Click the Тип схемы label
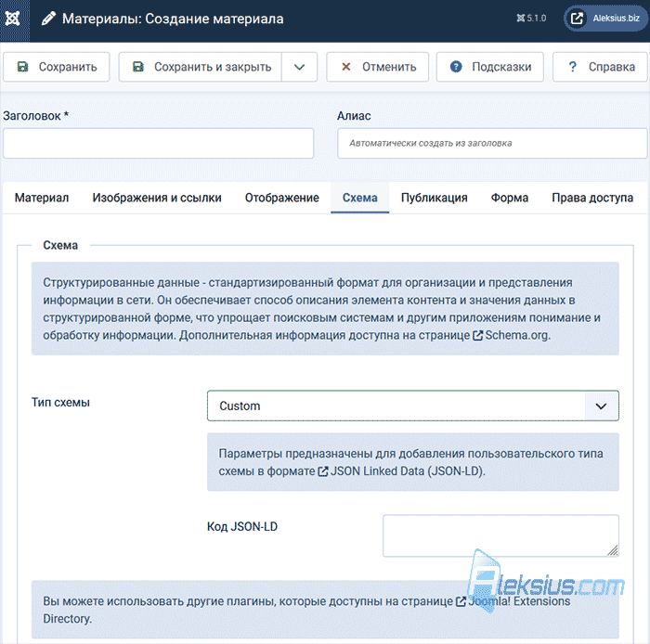Viewport: 650px width, 644px height. pos(61,403)
